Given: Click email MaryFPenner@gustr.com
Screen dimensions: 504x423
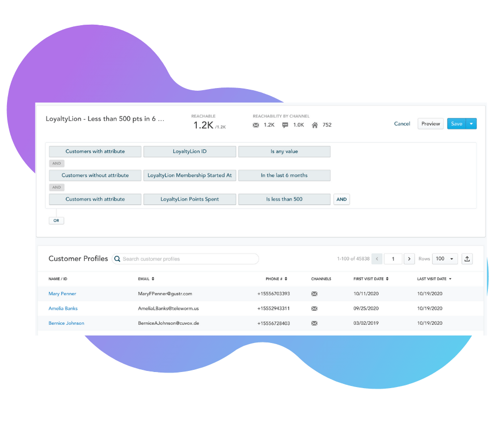Looking at the screenshot, I should coord(165,294).
